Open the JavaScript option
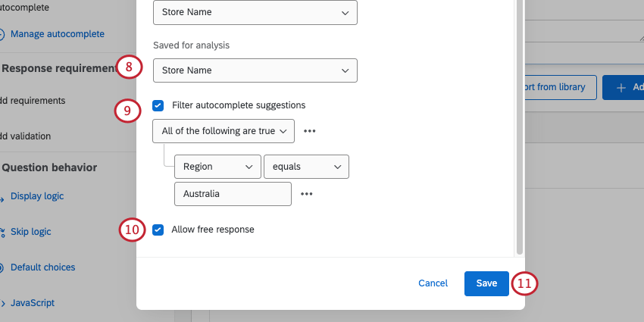 tap(32, 303)
